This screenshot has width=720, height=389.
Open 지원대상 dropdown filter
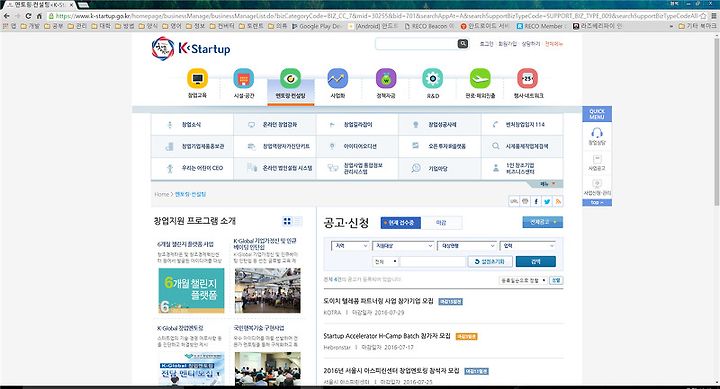[403, 246]
